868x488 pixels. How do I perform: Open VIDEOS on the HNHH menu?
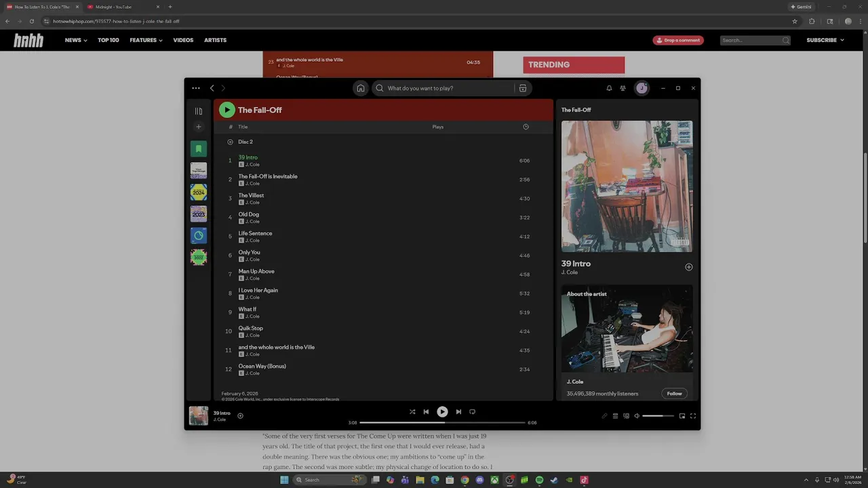point(183,40)
